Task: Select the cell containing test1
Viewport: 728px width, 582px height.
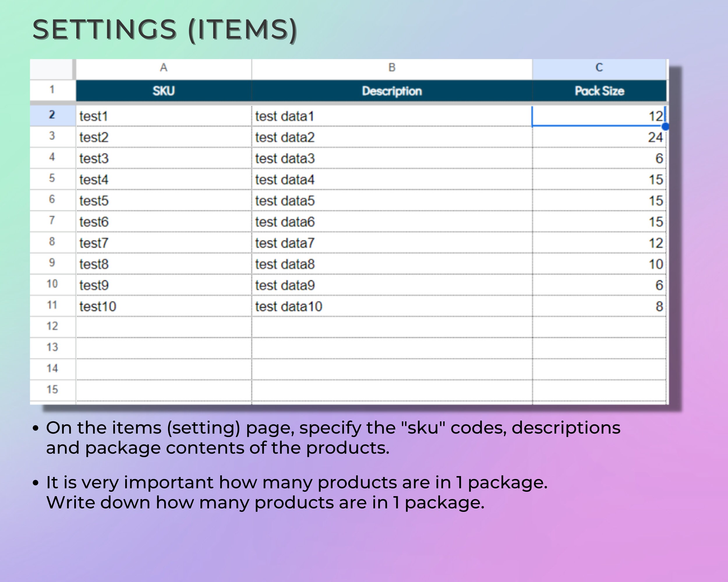Action: tap(163, 116)
